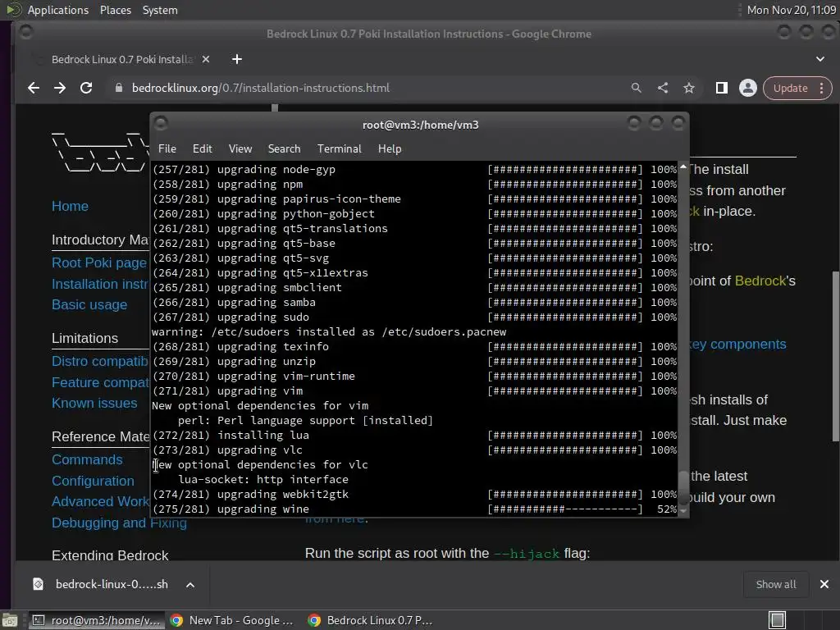Open the terminal View menu
The image size is (840, 630).
coord(240,149)
